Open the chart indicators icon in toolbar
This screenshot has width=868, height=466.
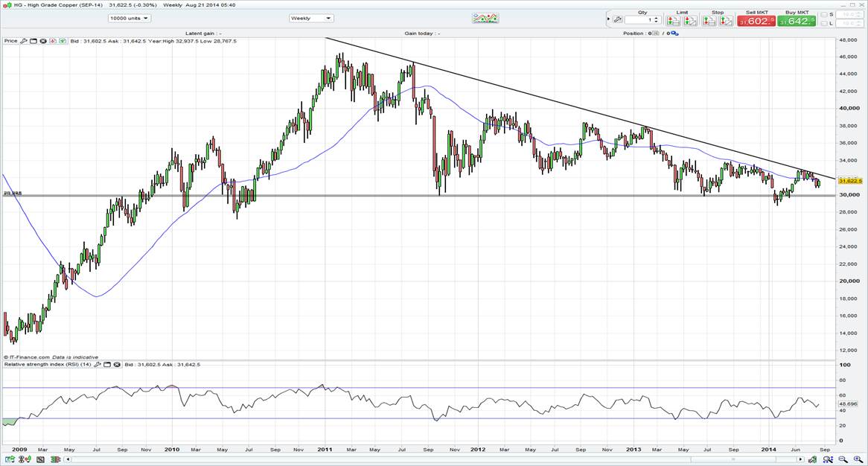tap(485, 19)
